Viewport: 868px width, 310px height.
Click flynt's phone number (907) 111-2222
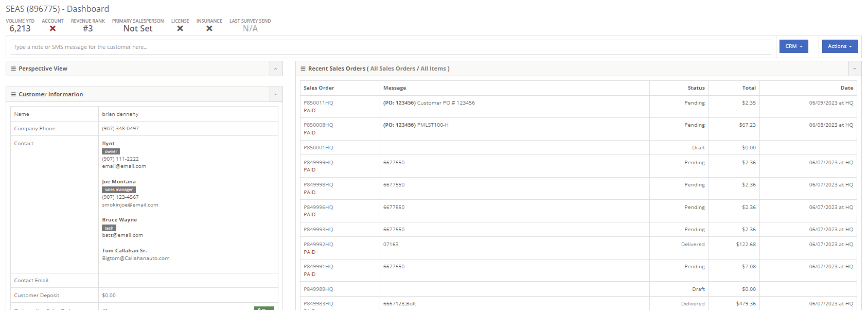tap(120, 159)
